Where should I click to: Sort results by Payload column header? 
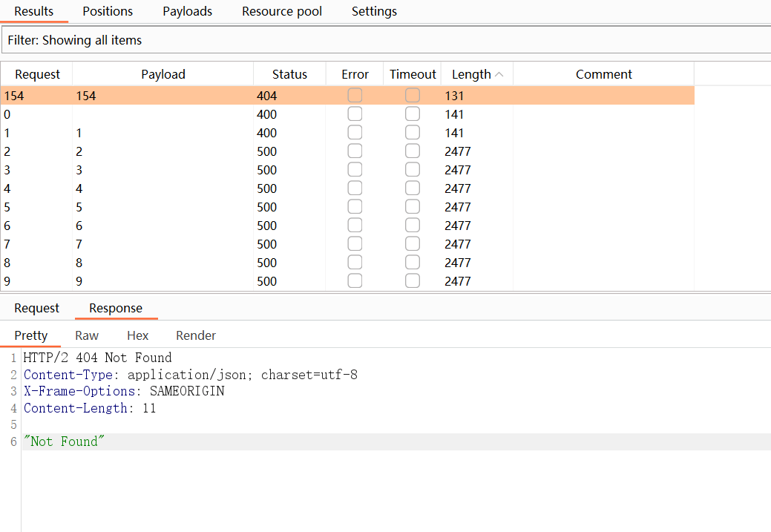tap(163, 74)
